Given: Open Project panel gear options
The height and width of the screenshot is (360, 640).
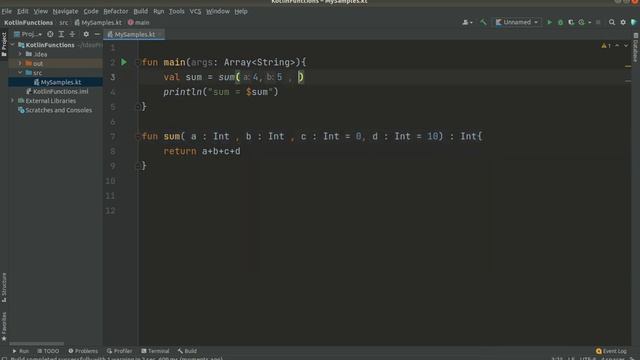Looking at the screenshot, I should tap(86, 34).
